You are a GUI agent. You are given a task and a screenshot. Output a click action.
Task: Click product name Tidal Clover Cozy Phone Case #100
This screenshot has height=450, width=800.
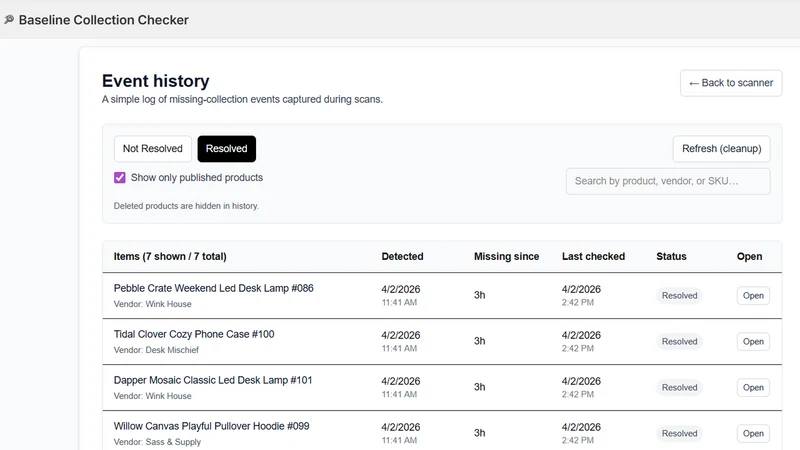tap(194, 334)
